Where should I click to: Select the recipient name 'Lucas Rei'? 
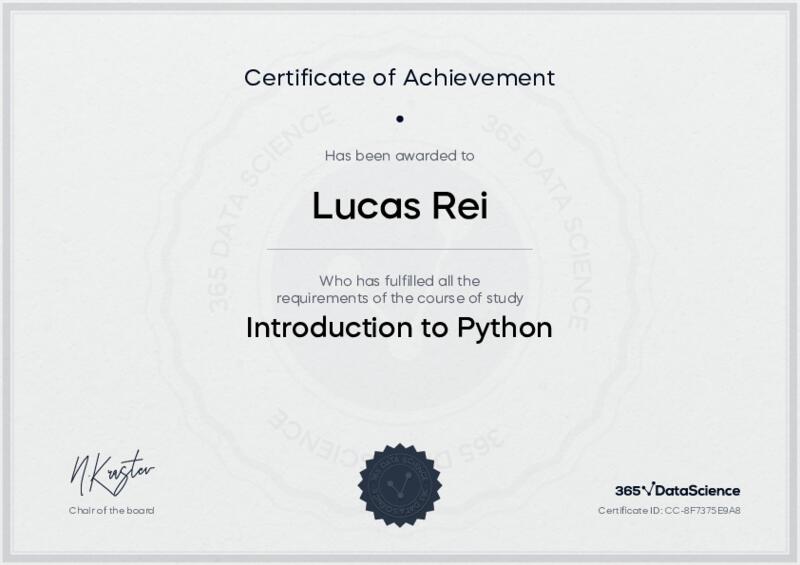tap(400, 206)
